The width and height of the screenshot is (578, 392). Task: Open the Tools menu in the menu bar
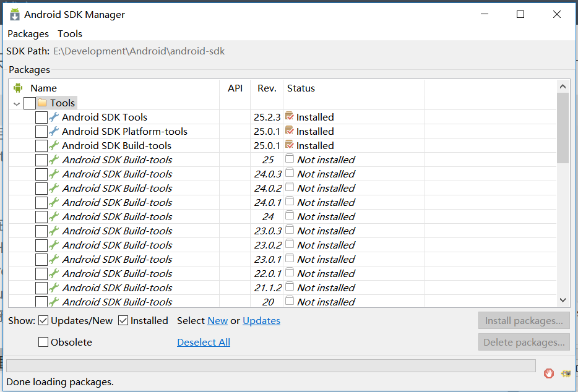[x=70, y=33]
